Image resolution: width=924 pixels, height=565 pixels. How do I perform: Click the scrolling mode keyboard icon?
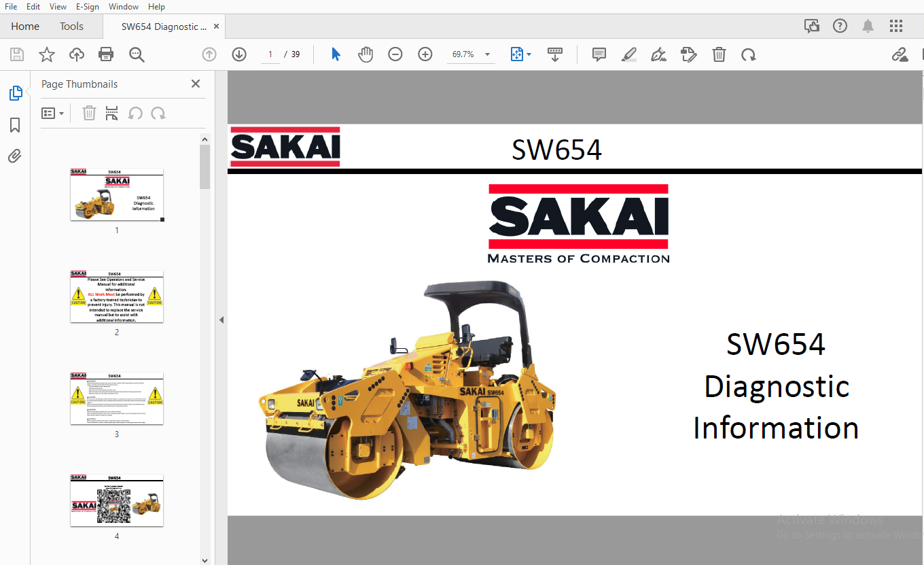coord(555,54)
